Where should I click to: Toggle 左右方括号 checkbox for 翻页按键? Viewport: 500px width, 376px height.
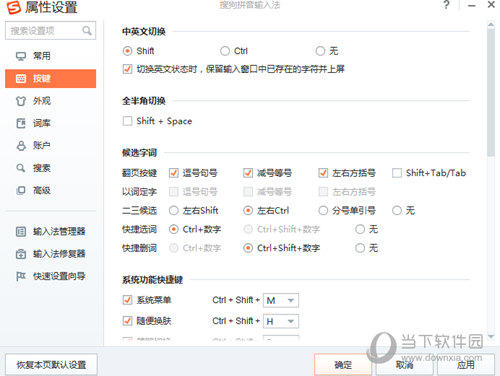tap(323, 173)
